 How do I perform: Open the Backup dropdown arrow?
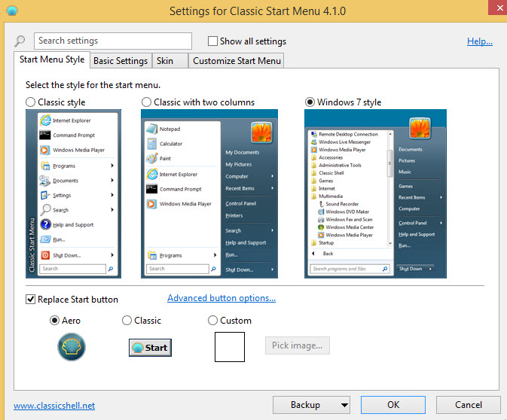(x=344, y=405)
